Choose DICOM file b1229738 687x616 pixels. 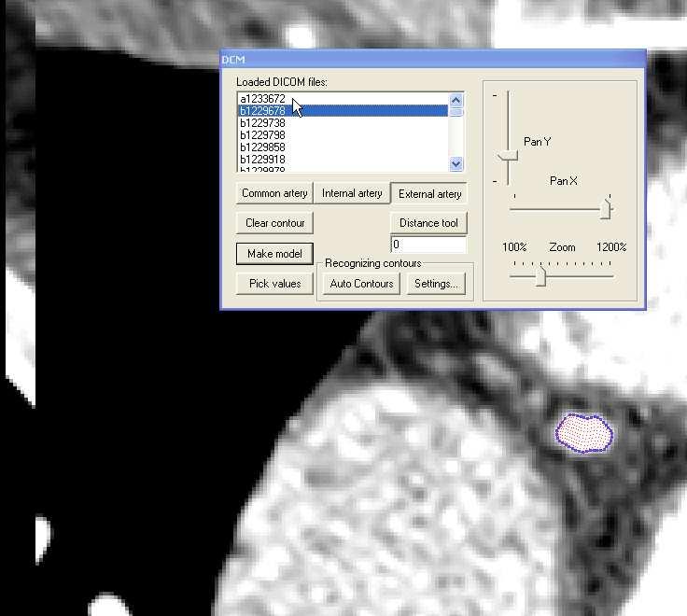coord(343,123)
